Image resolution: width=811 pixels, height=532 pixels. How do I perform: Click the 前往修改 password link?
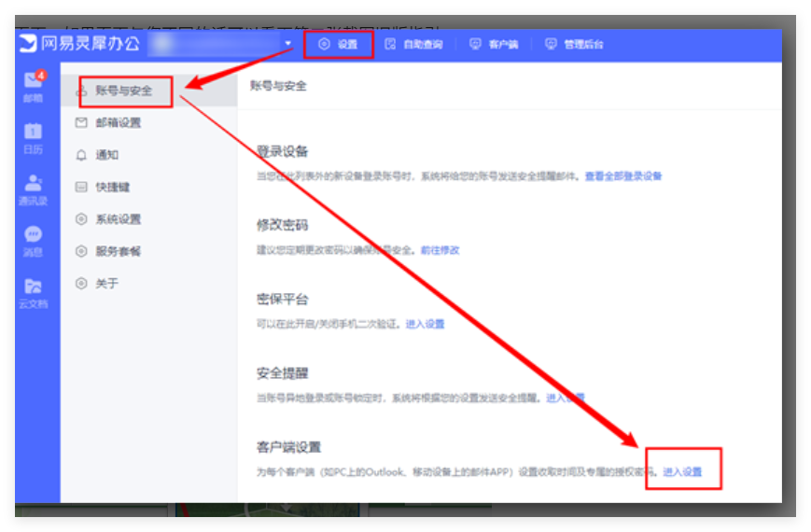point(440,250)
